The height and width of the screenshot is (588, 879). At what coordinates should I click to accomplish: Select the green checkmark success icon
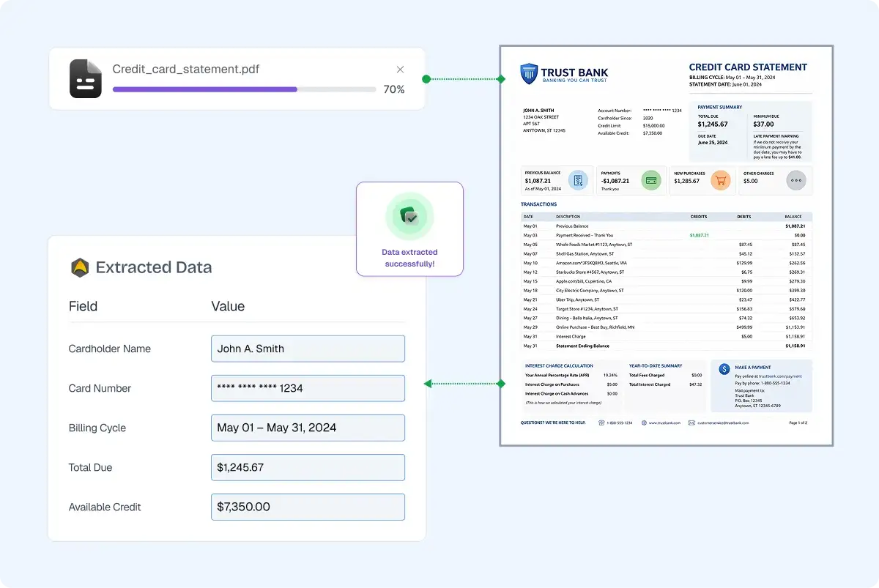tap(409, 216)
